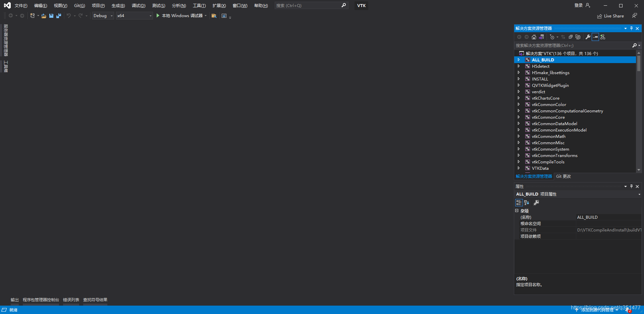Click the Save icon in toolbar
The width and height of the screenshot is (644, 314).
click(x=51, y=16)
